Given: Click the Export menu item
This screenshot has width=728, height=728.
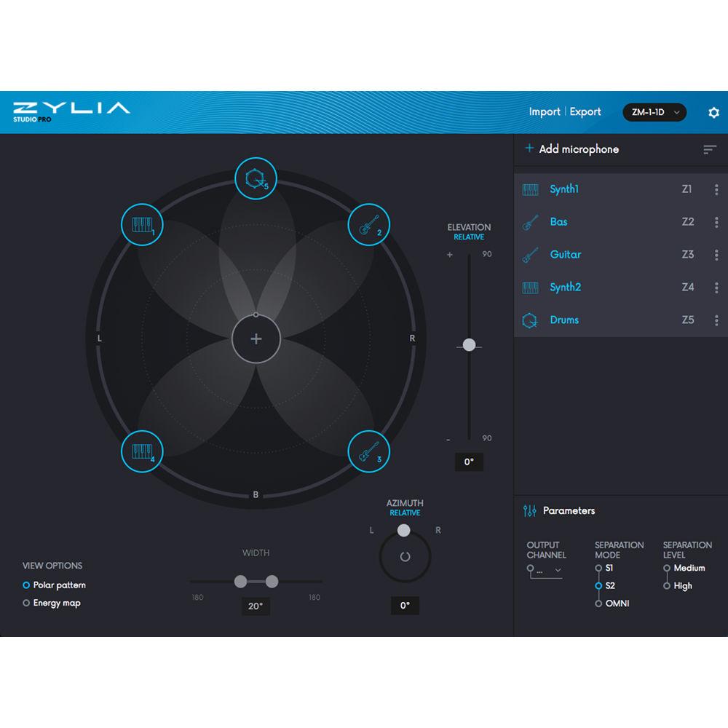Looking at the screenshot, I should coord(585,112).
